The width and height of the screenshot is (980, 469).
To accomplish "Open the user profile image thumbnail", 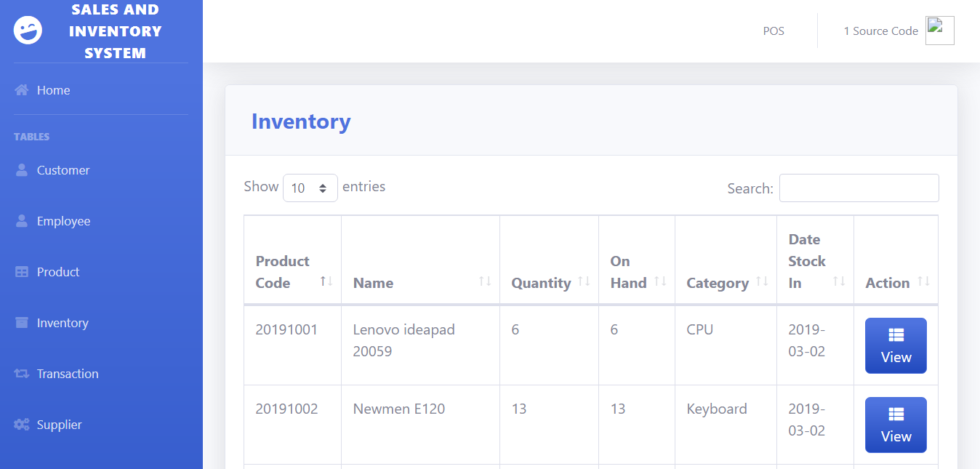I will coord(939,31).
